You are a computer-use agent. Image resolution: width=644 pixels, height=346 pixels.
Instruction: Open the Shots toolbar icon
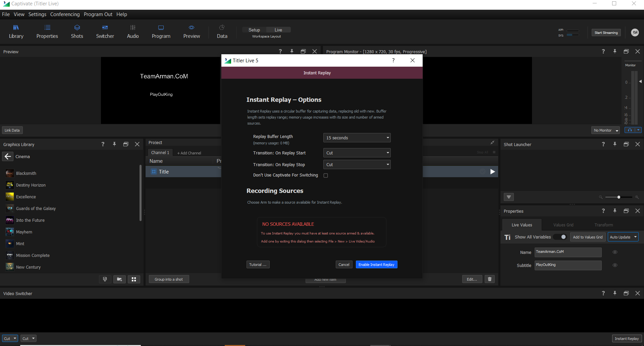[x=77, y=31]
